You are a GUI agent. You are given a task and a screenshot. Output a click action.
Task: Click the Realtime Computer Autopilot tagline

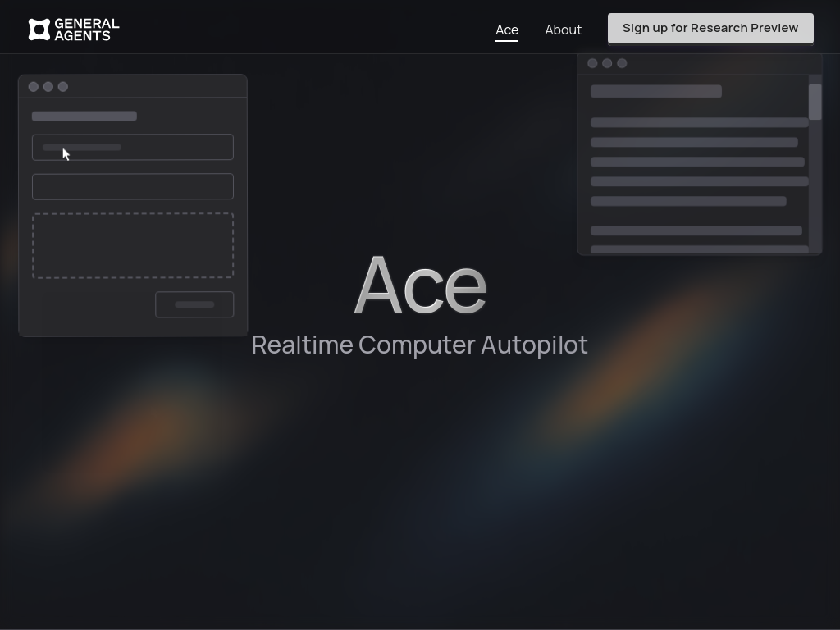click(419, 345)
